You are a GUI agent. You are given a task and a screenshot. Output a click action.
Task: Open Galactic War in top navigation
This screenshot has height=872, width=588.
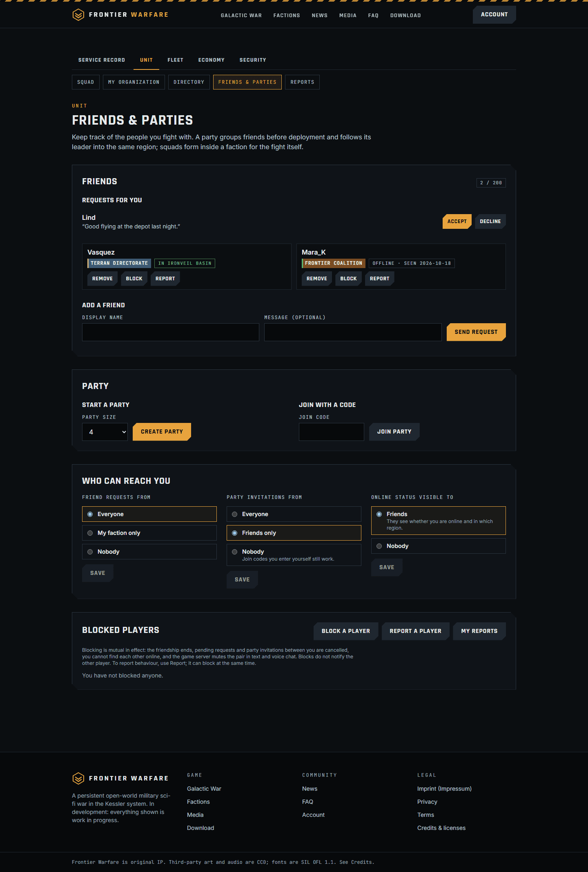point(241,16)
